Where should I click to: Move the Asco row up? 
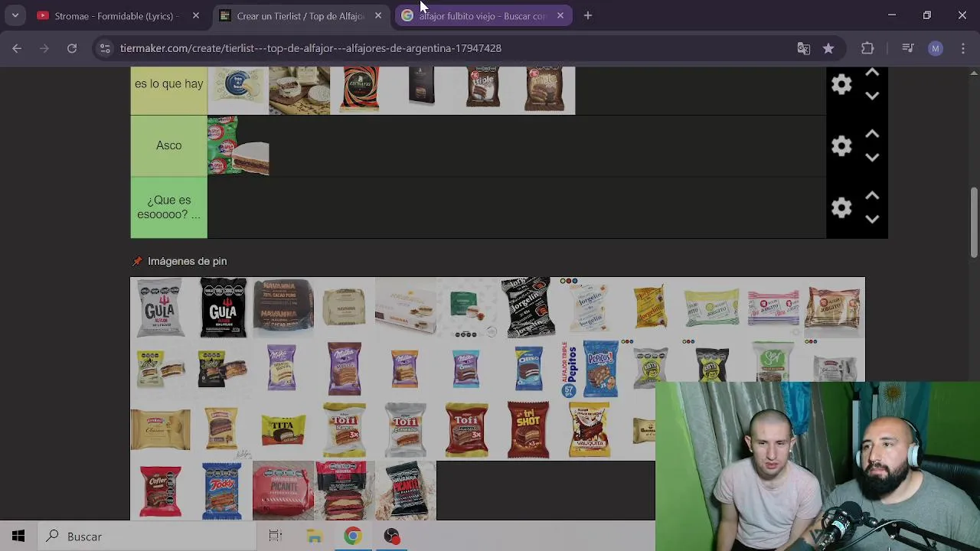click(x=872, y=134)
